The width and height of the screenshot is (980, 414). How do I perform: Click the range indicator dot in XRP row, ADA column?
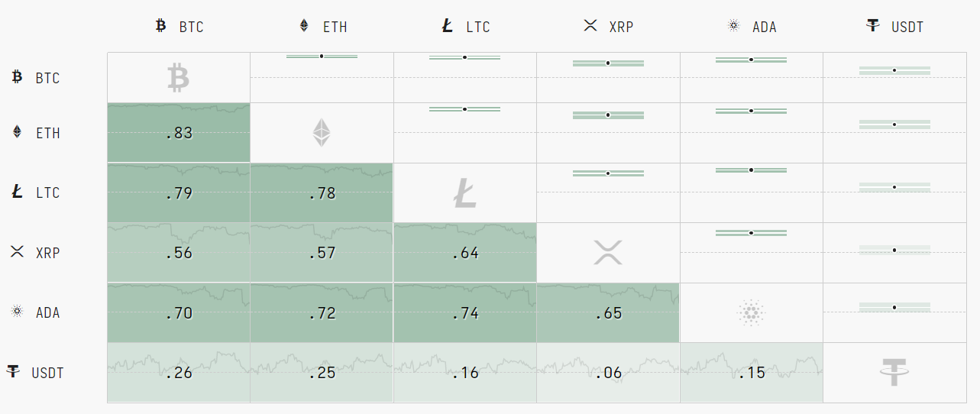(751, 232)
